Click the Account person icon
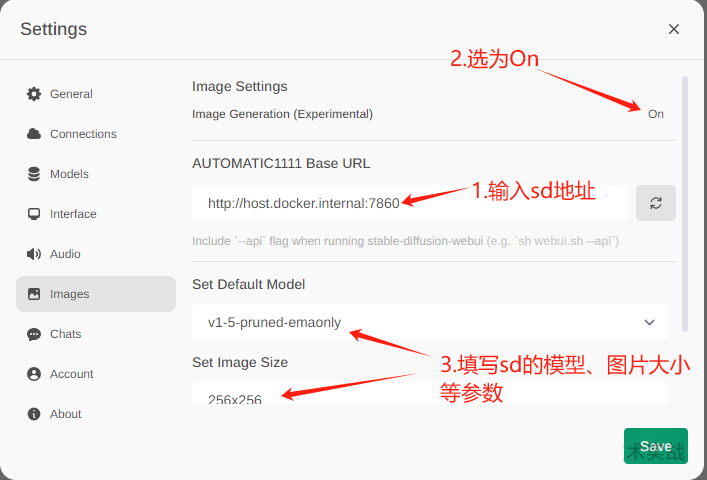Image resolution: width=707 pixels, height=480 pixels. (x=34, y=374)
